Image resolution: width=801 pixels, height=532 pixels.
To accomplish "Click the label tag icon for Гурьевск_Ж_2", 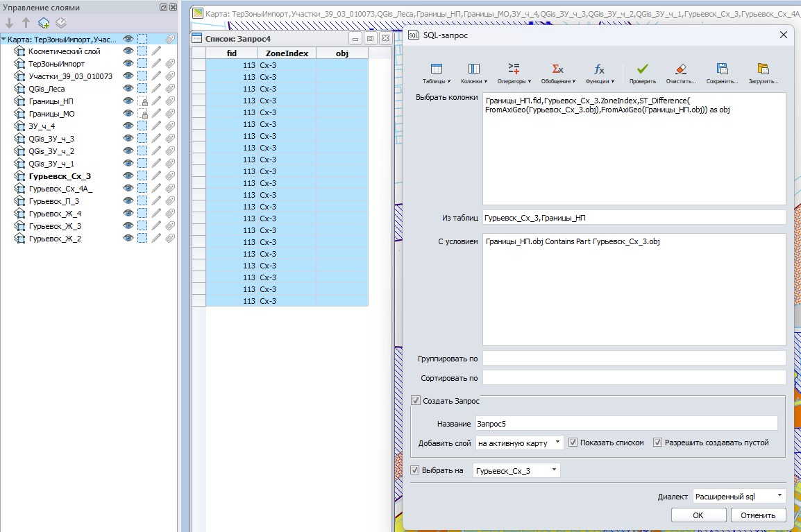I will tap(169, 239).
